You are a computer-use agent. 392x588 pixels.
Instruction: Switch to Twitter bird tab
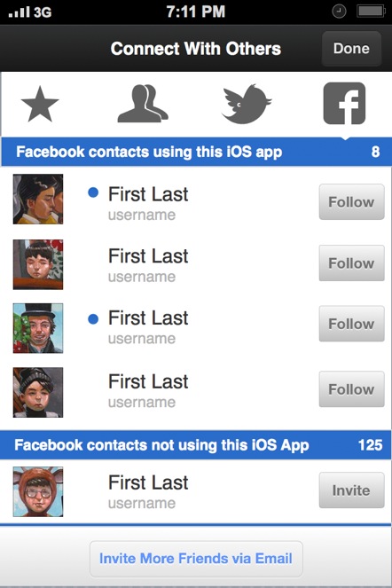point(247,104)
